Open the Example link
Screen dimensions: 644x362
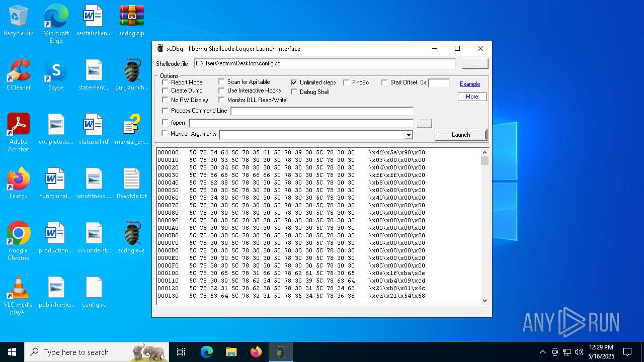pyautogui.click(x=470, y=84)
